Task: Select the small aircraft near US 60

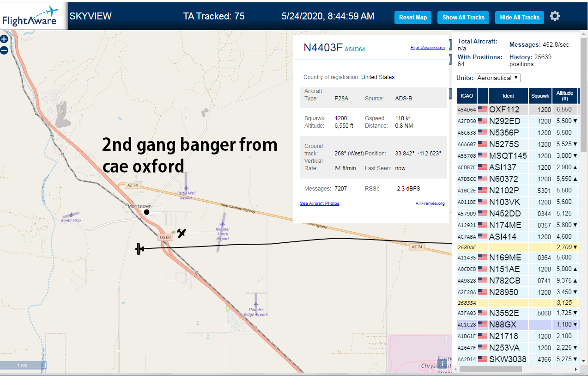Action: tap(182, 233)
